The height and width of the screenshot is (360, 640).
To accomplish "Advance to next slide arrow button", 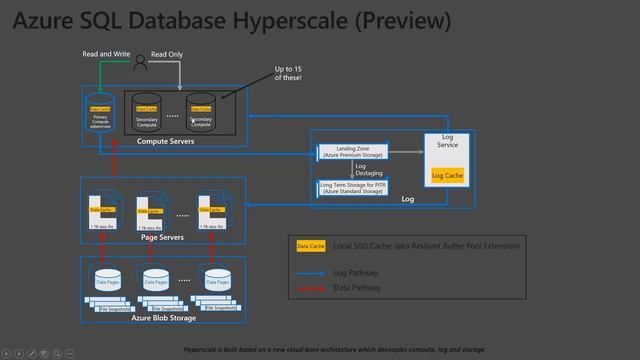I will click(19, 353).
